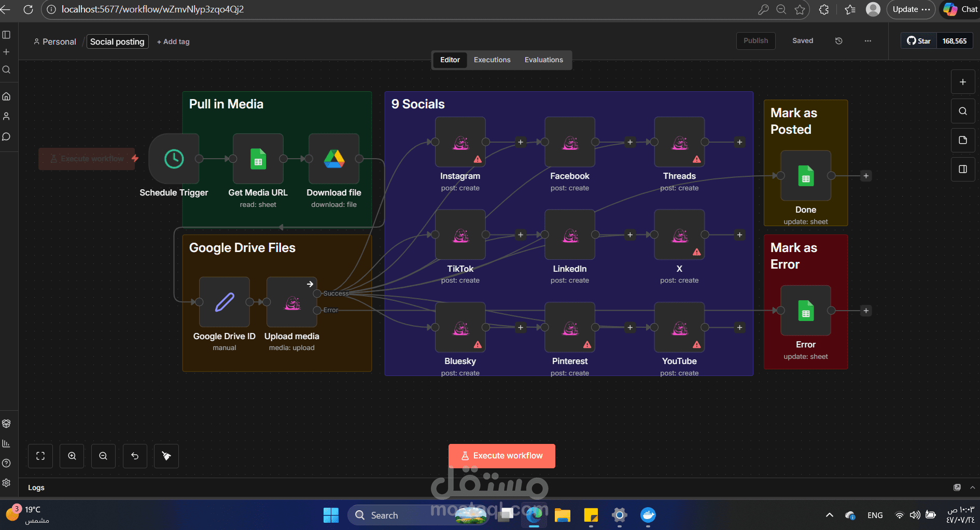The width and height of the screenshot is (980, 530).
Task: Open the Schedule Trigger node
Action: pos(174,159)
